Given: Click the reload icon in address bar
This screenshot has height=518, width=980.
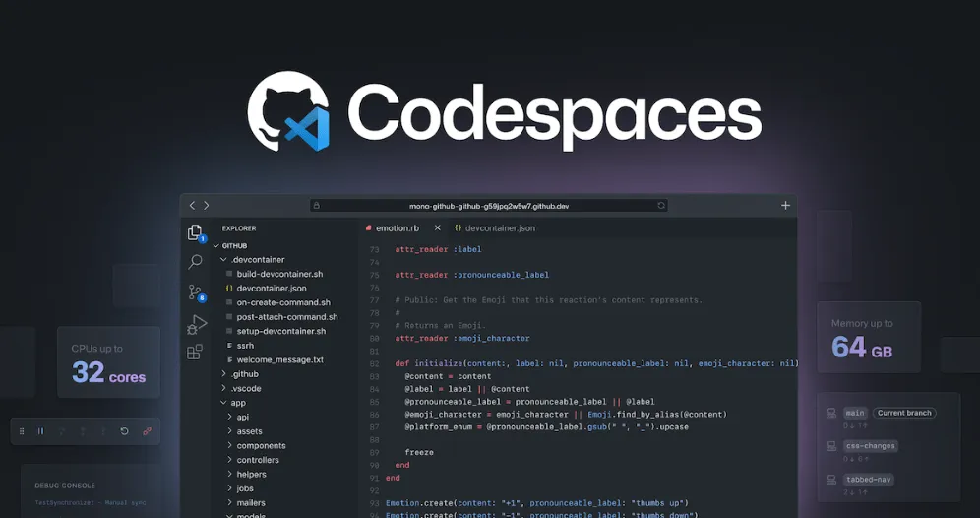Looking at the screenshot, I should pyautogui.click(x=660, y=205).
